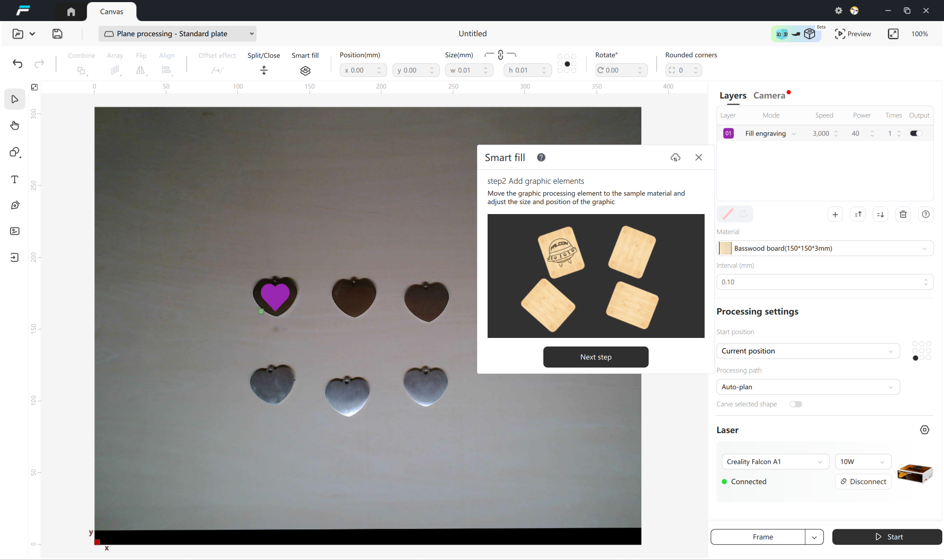Select the Pen drawing tool
Viewport: 944px width, 560px height.
15,205
